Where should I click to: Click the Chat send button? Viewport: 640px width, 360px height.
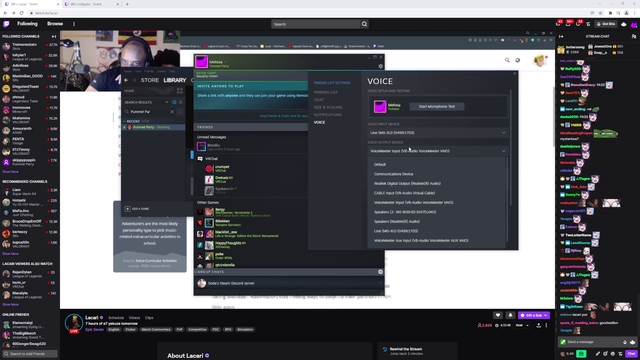click(631, 353)
